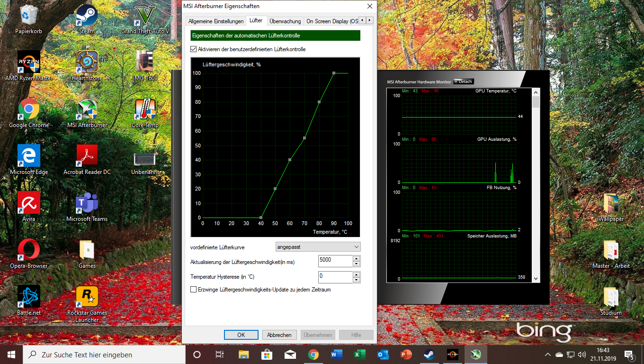Show hidden system tray icons chevron
The height and width of the screenshot is (364, 644).
coord(548,355)
